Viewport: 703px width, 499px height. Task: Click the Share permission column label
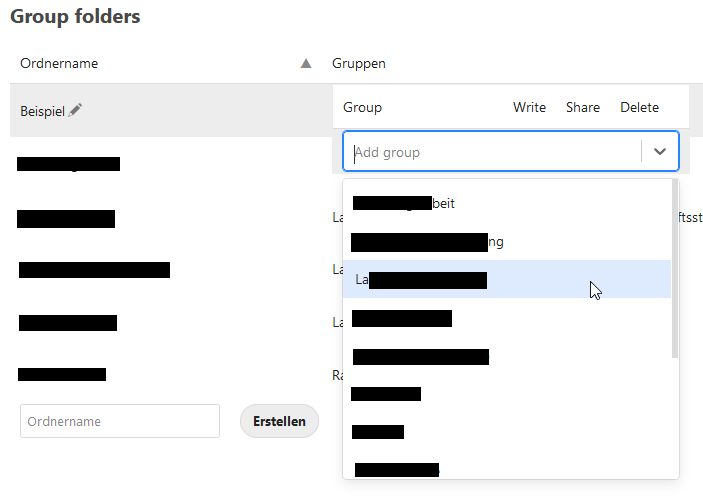583,107
